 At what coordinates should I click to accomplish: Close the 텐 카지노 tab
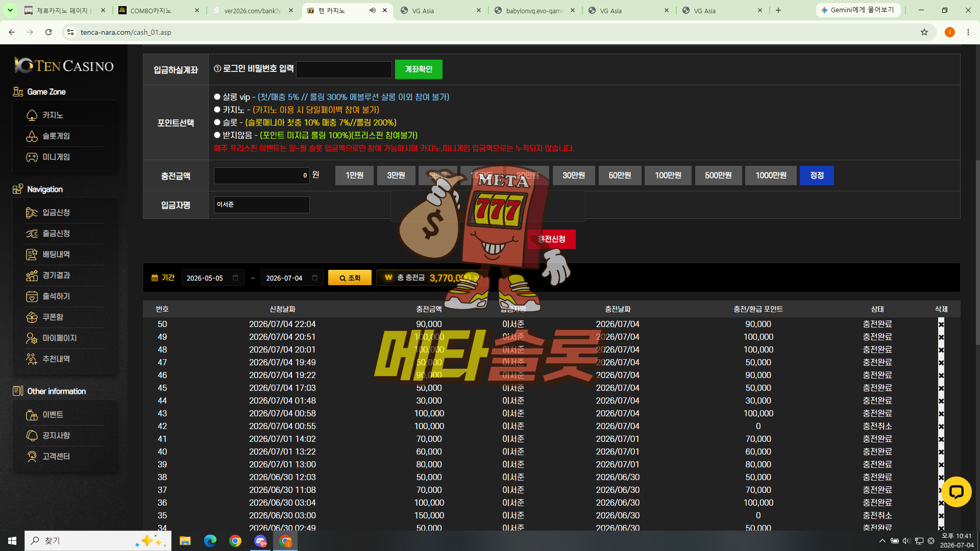click(385, 10)
